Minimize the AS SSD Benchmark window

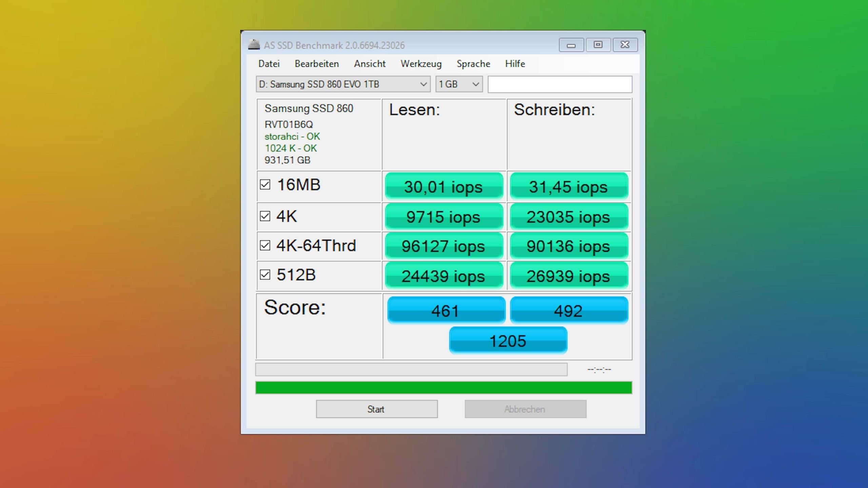pos(571,45)
